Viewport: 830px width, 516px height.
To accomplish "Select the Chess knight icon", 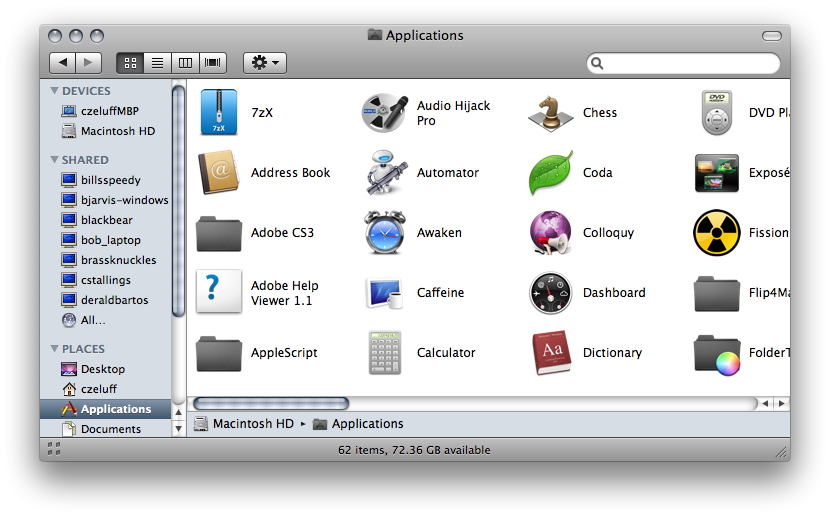I will pos(551,113).
